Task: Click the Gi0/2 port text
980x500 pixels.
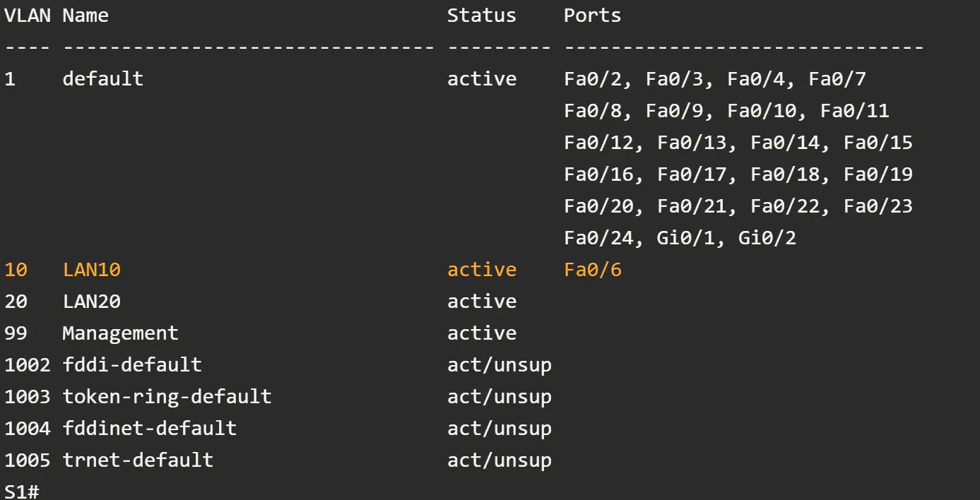Action: 767,238
